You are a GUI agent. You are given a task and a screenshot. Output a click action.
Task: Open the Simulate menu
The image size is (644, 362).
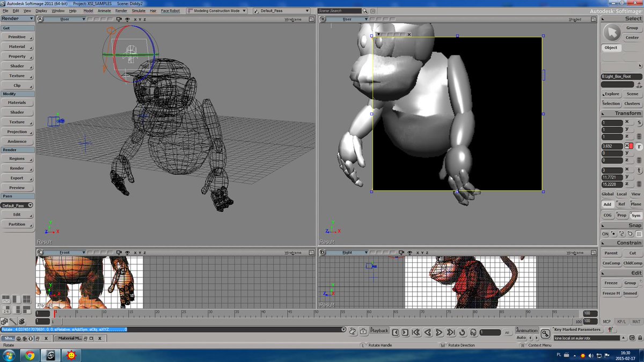[138, 11]
